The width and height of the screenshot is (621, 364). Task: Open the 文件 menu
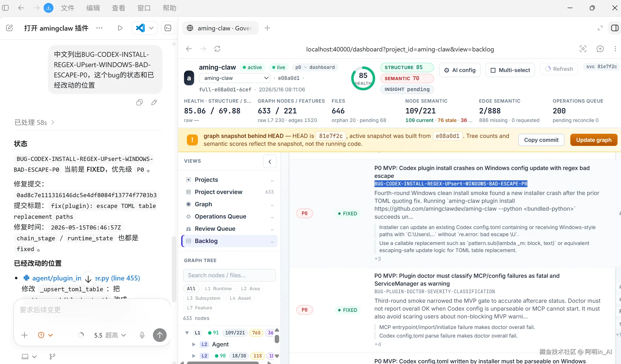click(68, 8)
